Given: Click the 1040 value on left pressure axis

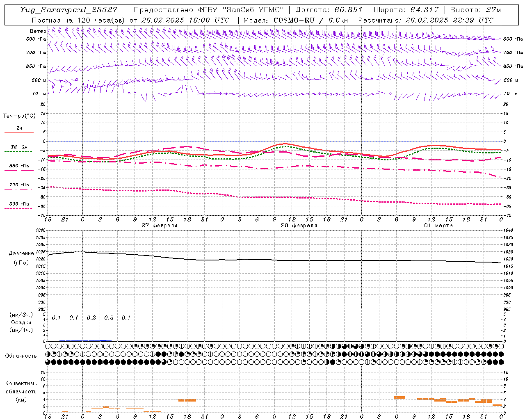Looking at the screenshot, I should (40, 231).
